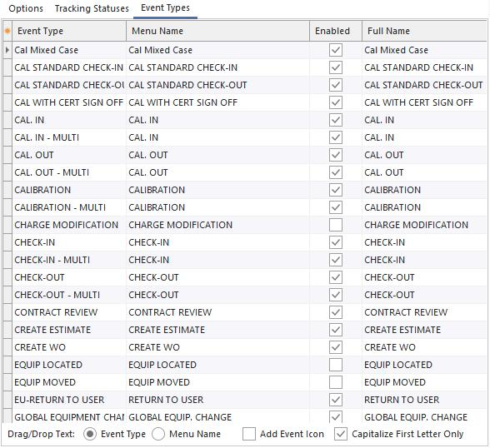Switch to the Options tab
Image resolution: width=490 pixels, height=448 pixels.
(26, 8)
